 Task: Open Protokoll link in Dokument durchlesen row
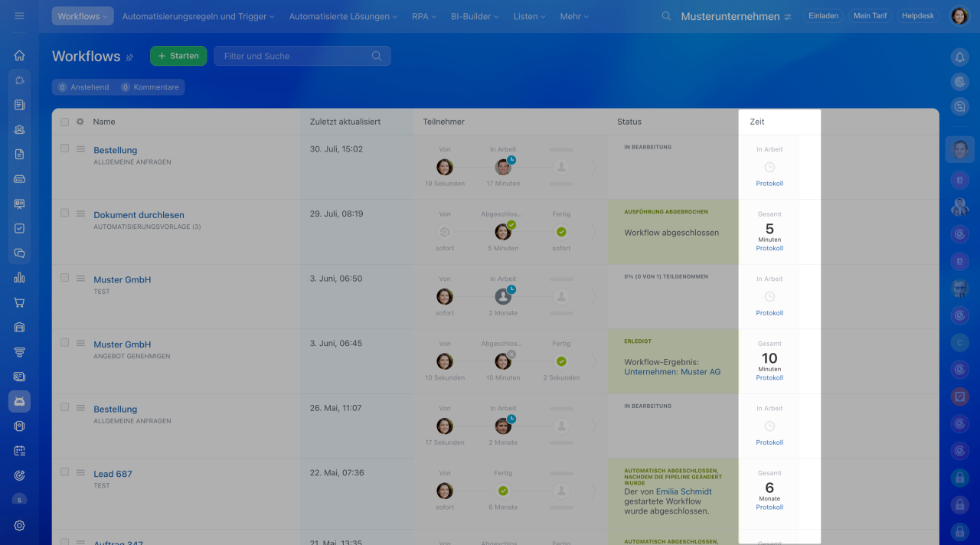pos(769,248)
